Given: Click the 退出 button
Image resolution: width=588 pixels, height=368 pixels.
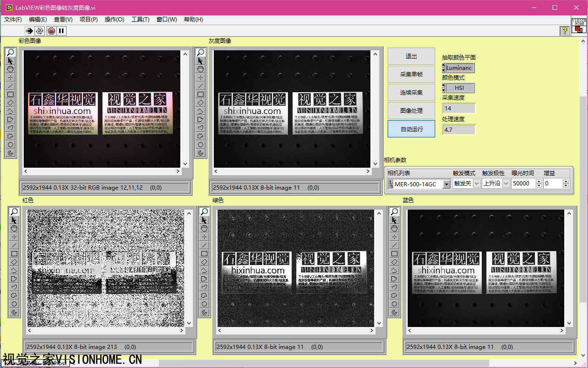Looking at the screenshot, I should [411, 56].
